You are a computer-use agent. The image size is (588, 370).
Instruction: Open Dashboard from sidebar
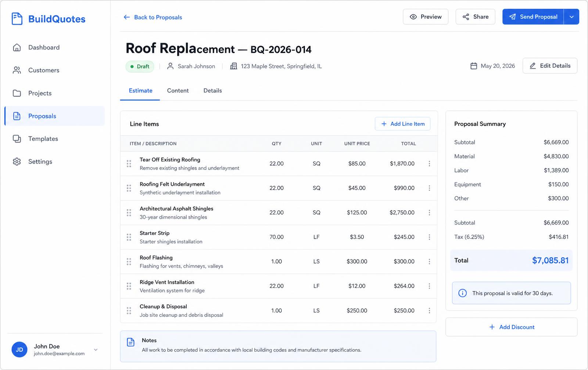coord(54,47)
